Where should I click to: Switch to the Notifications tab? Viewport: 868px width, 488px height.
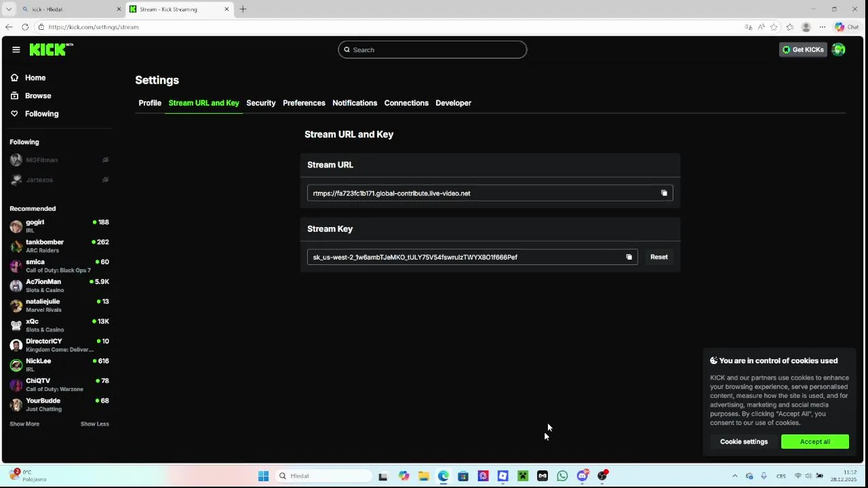pyautogui.click(x=355, y=103)
